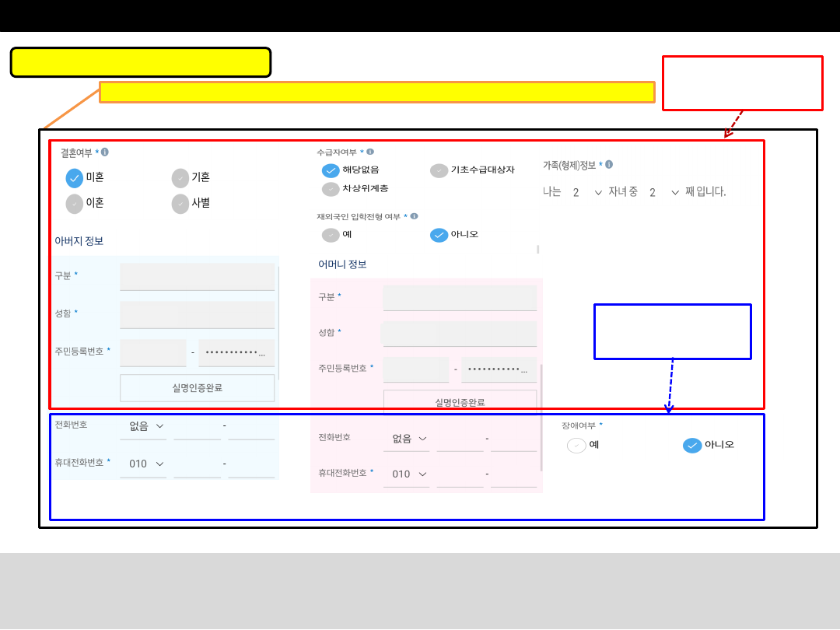Click the info icon beside 수급자여부

[370, 152]
